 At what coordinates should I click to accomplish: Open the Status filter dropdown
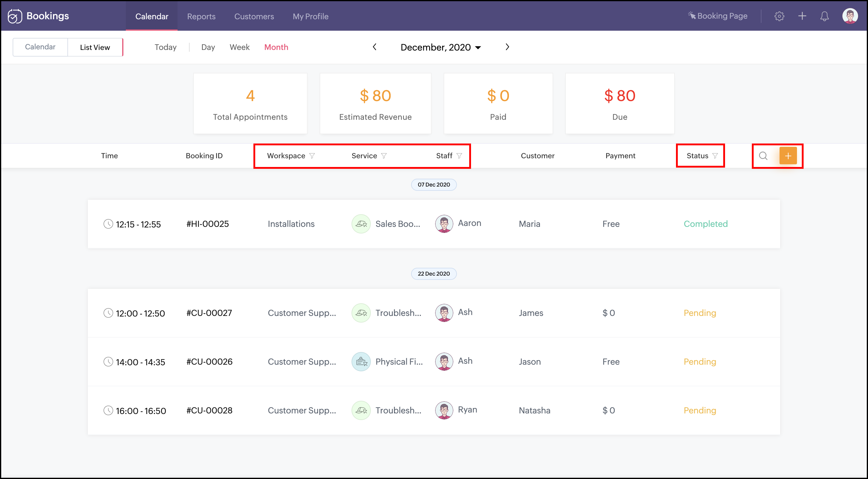point(715,156)
